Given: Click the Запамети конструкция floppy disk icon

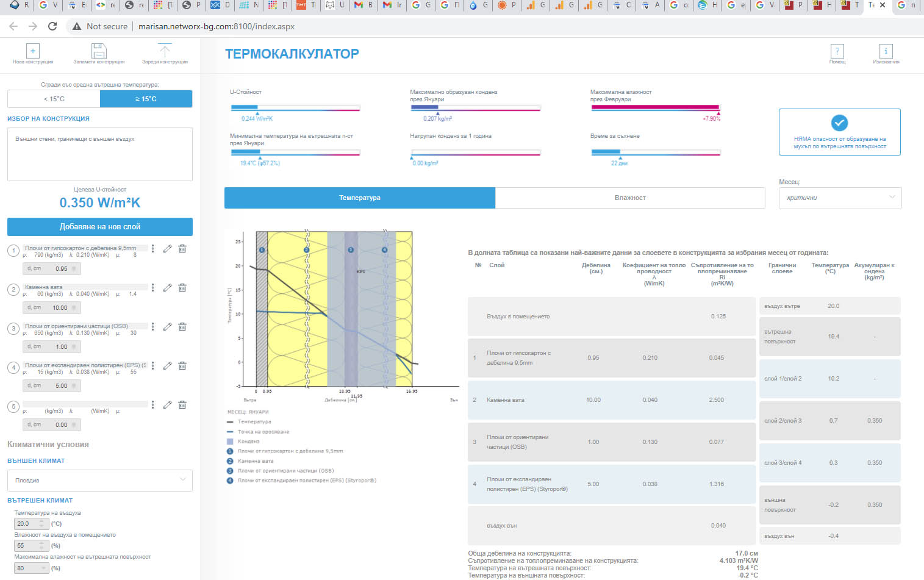Looking at the screenshot, I should 99,51.
